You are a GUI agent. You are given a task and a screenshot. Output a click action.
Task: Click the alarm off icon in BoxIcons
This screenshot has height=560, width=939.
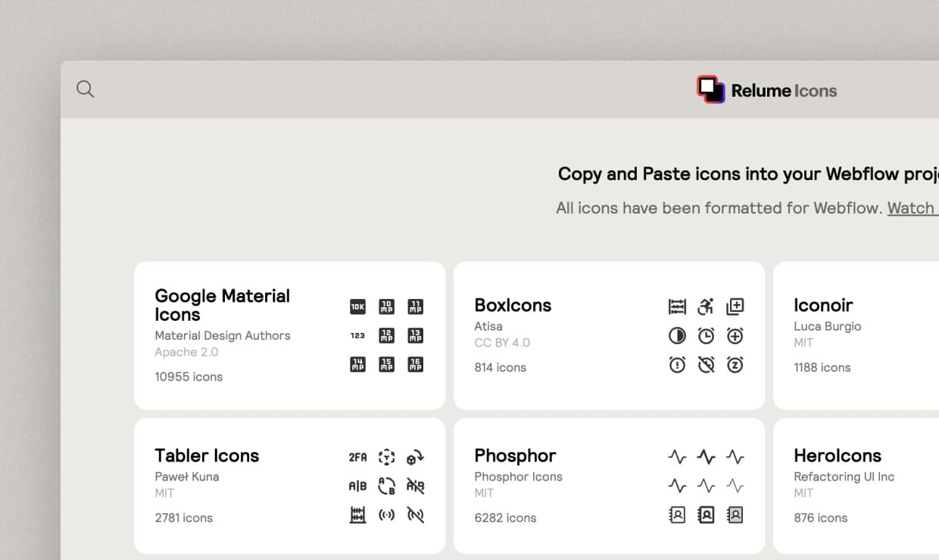click(x=706, y=364)
